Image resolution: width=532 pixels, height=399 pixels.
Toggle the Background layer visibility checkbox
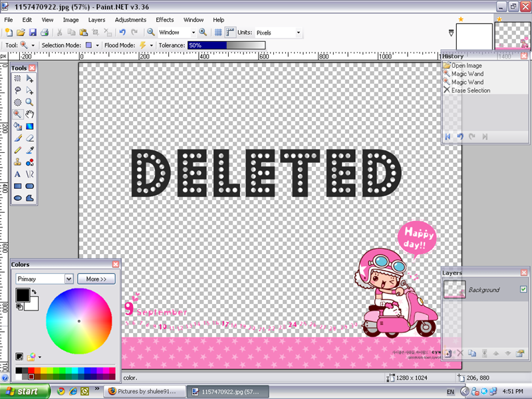pyautogui.click(x=523, y=289)
